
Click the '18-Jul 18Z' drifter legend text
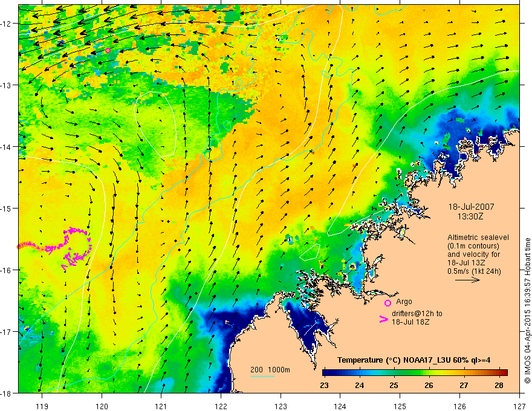click(410, 322)
